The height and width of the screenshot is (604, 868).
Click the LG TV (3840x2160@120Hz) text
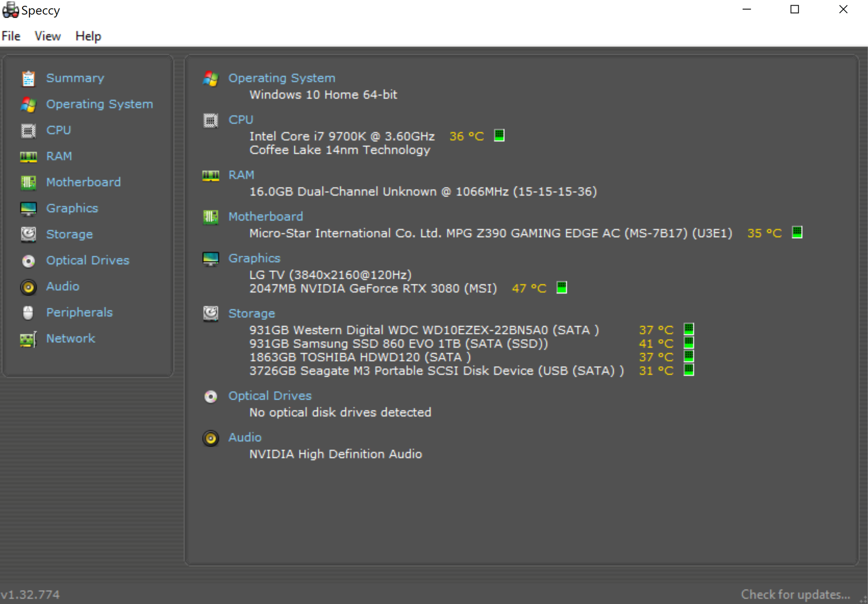330,275
